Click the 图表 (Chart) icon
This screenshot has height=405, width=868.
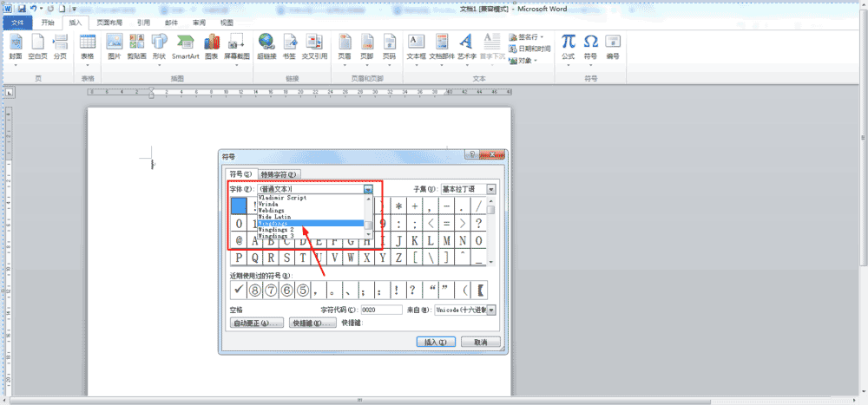coord(211,46)
